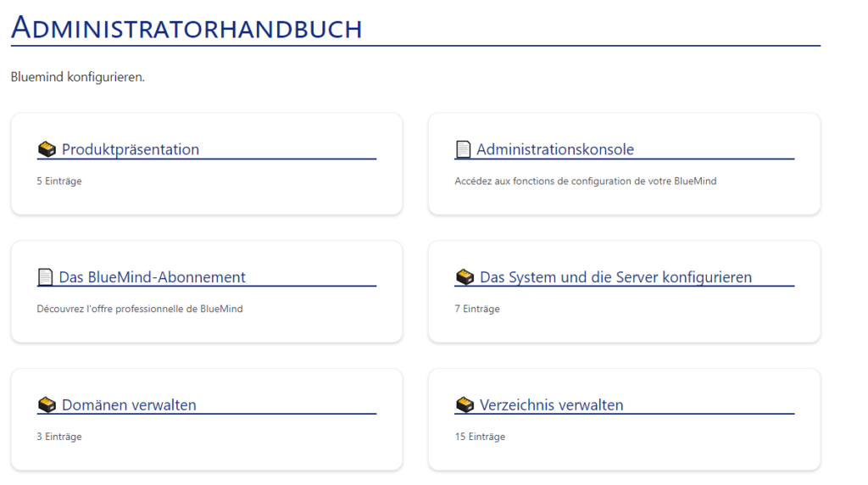Open the Produktpräsentation link
Screen dimensions: 868x485
point(130,149)
